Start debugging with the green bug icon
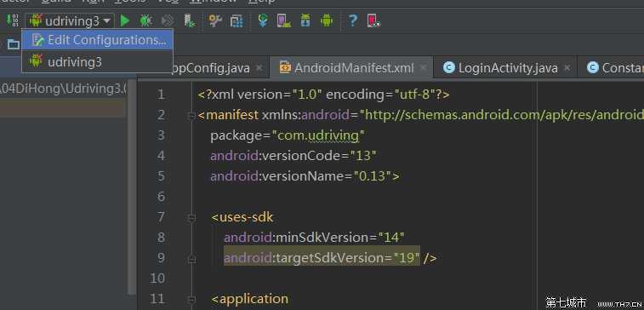 [145, 20]
